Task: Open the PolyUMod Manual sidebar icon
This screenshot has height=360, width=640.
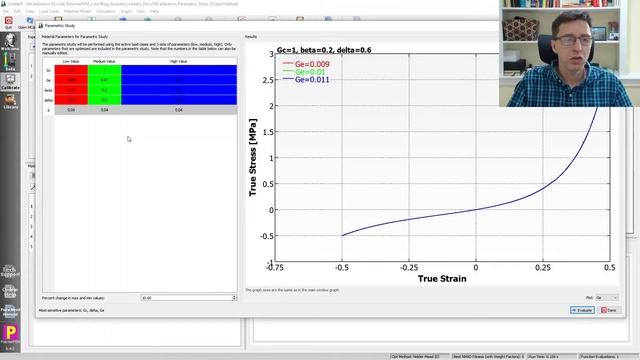Action: [x=10, y=311]
